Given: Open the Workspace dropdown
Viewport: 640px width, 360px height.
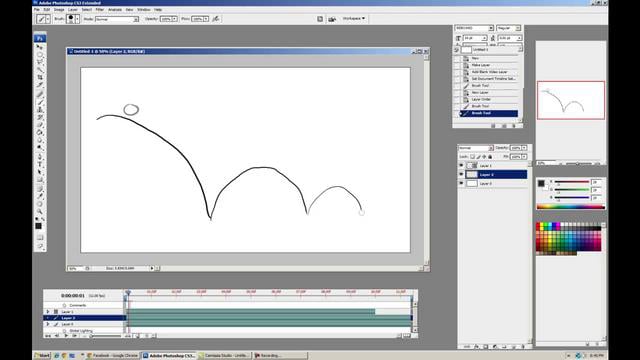Looking at the screenshot, I should pyautogui.click(x=353, y=18).
